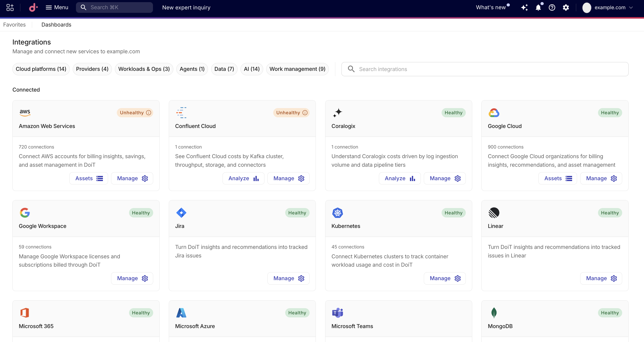Open the help question mark icon

[552, 7]
